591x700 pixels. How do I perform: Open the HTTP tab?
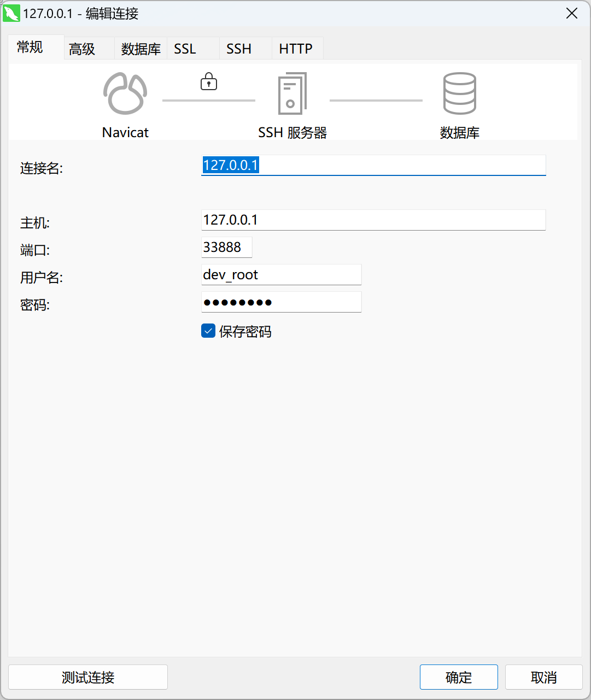click(x=296, y=49)
